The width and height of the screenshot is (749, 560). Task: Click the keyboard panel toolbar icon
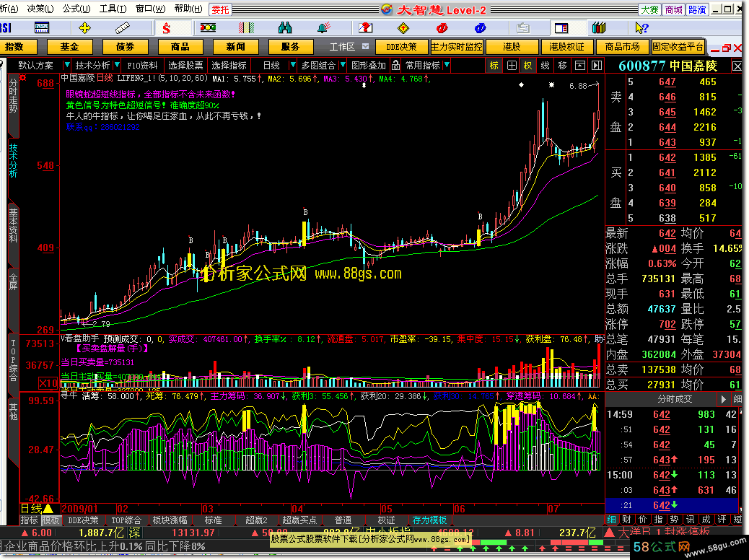[42, 28]
